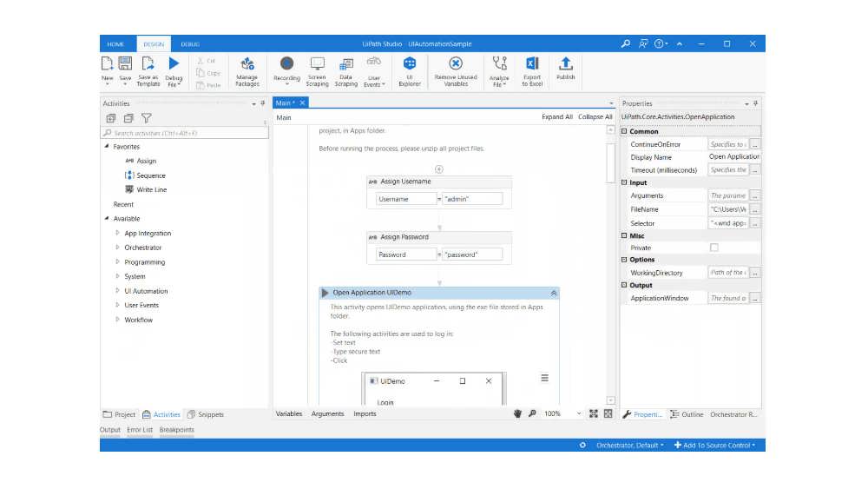Open the Variables panel

coord(289,413)
